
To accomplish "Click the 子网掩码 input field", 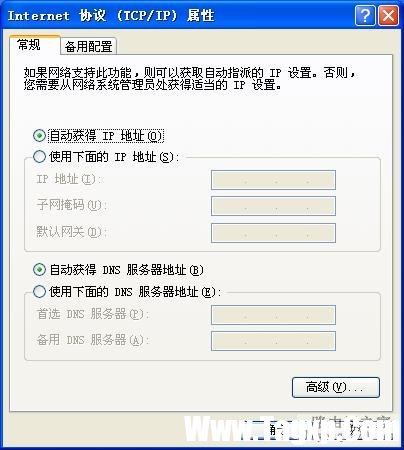I will [273, 206].
